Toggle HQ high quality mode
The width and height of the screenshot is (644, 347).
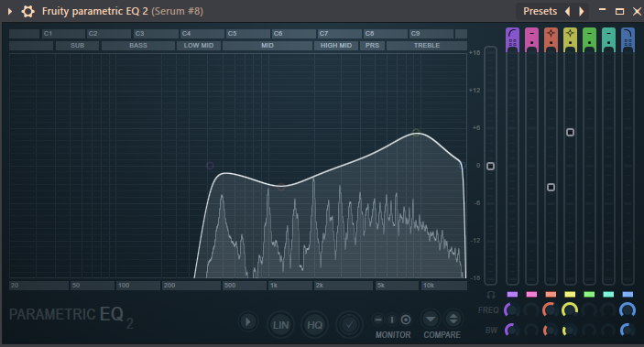coord(314,325)
